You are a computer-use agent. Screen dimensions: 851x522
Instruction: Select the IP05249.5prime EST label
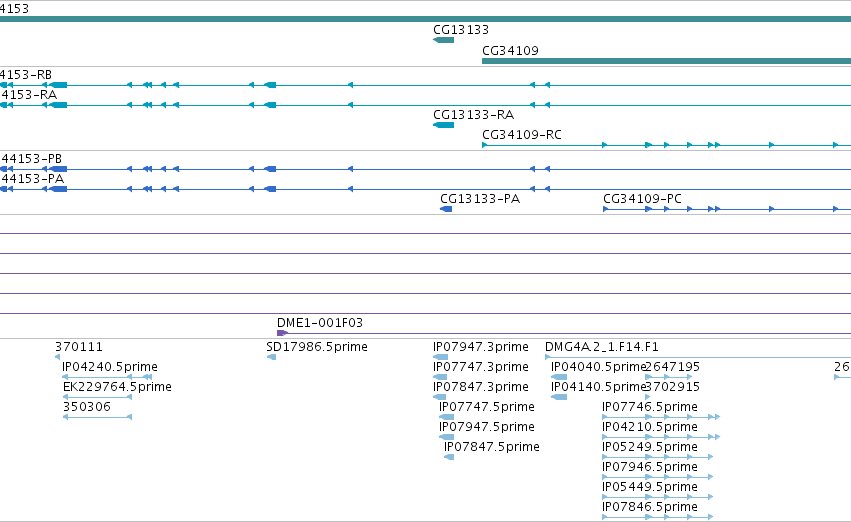click(x=650, y=447)
